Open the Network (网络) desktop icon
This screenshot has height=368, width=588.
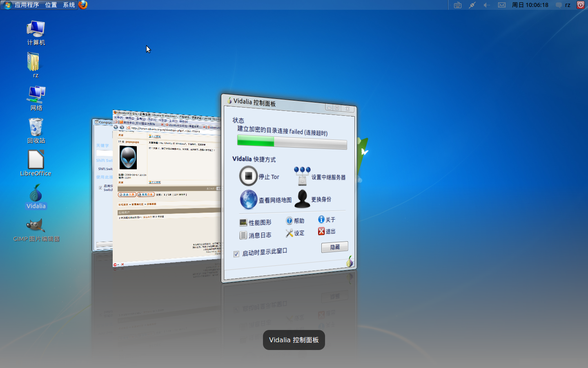pos(36,98)
